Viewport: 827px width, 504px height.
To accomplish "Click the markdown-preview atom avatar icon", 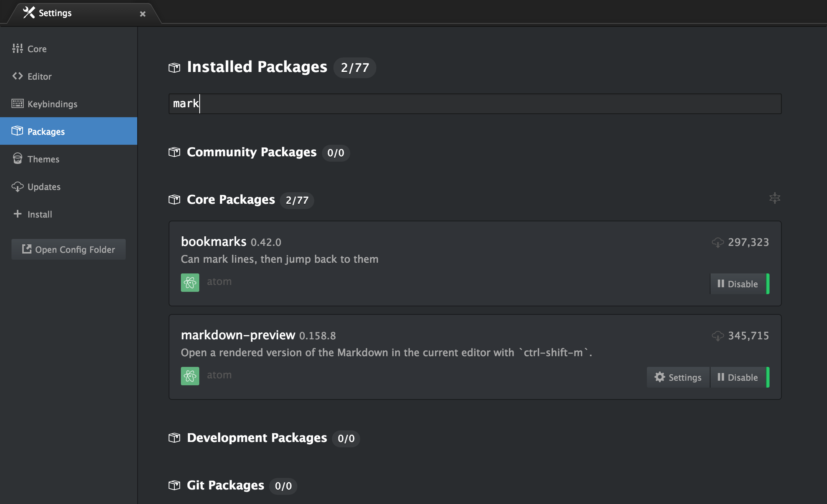I will pyautogui.click(x=190, y=376).
